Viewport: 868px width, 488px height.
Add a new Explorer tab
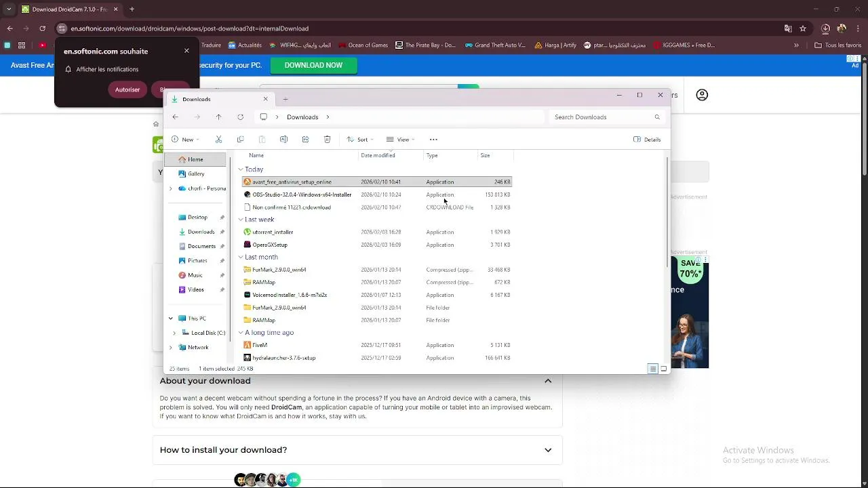[285, 99]
